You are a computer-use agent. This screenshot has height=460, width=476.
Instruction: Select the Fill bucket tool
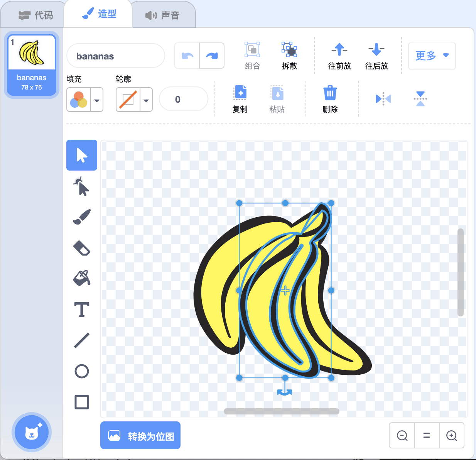(81, 278)
